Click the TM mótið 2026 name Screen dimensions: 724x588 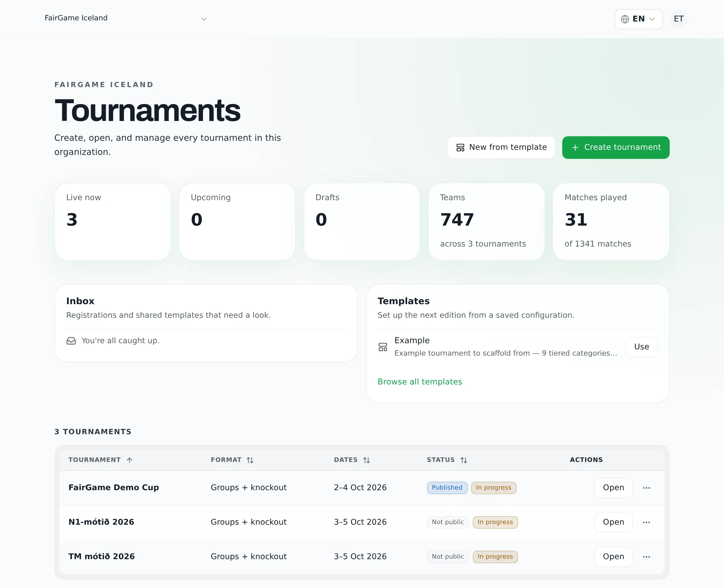pyautogui.click(x=101, y=557)
